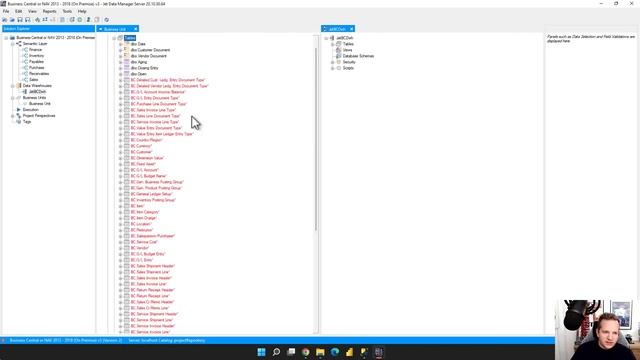640x360 pixels.
Task: Select Finance in Solution Explorer
Action: pyautogui.click(x=35, y=49)
